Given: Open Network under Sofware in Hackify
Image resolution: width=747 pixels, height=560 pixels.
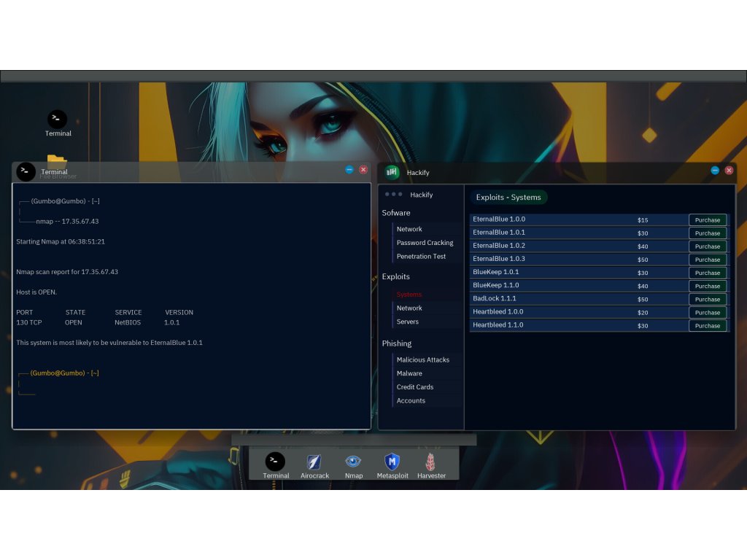Looking at the screenshot, I should point(409,229).
